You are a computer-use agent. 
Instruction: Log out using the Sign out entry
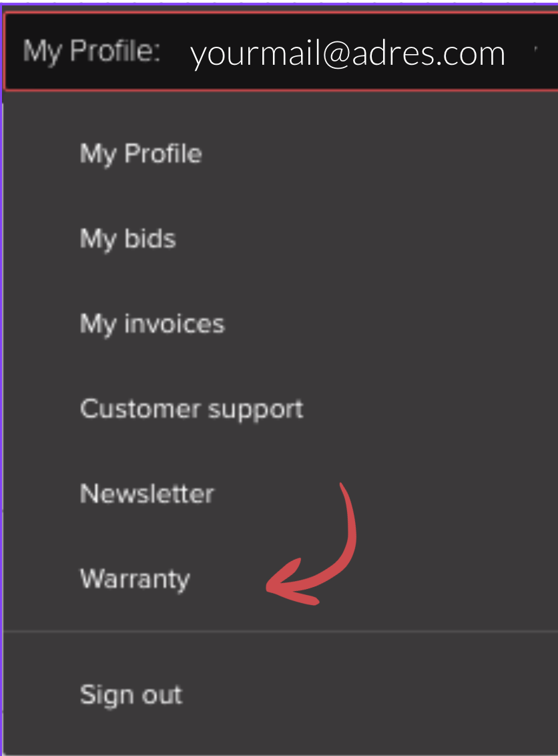coord(131,695)
